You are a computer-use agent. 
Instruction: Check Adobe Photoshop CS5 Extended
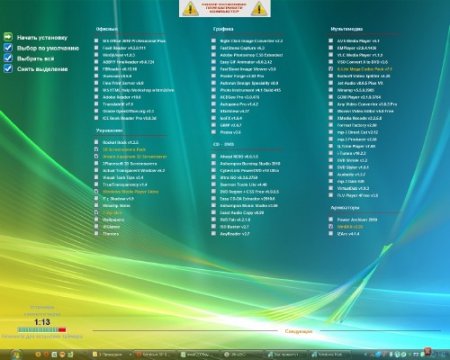[x=214, y=55]
